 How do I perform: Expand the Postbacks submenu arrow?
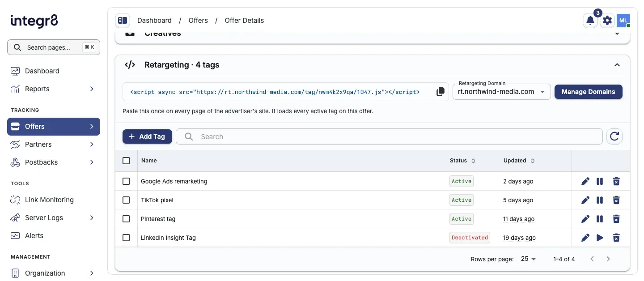click(92, 162)
